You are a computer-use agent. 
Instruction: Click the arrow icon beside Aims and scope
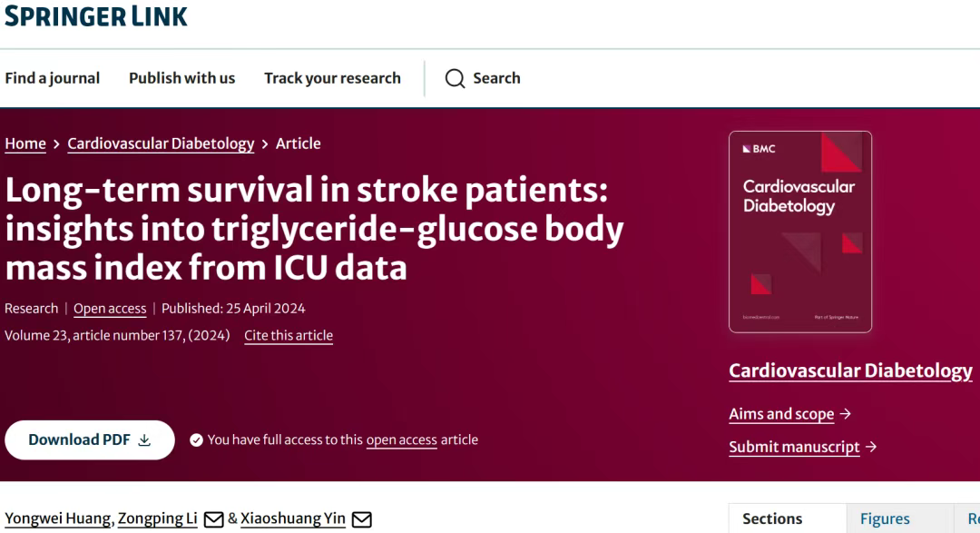[846, 413]
